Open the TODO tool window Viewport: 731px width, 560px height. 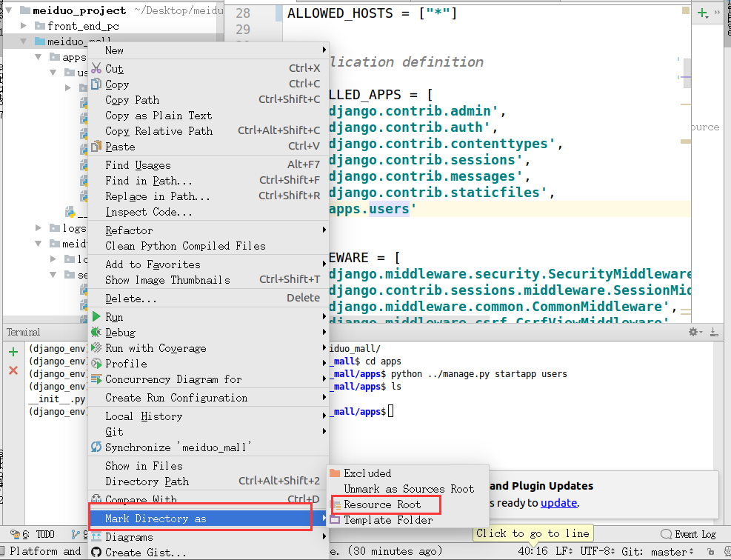coord(32,534)
